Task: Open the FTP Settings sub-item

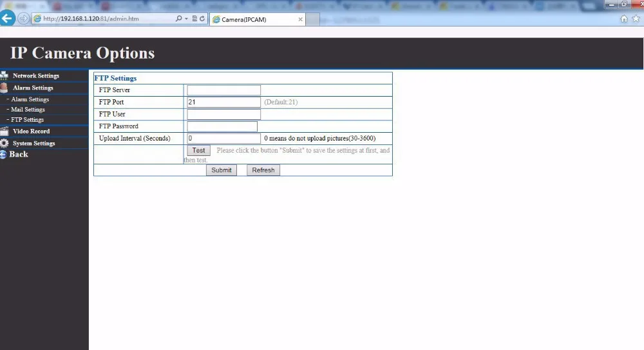Action: [27, 120]
